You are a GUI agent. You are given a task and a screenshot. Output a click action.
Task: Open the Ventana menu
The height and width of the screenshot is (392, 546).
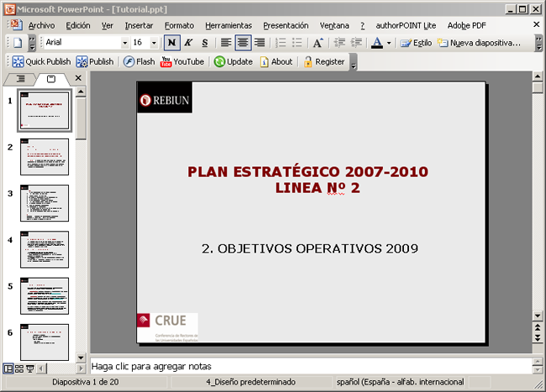334,25
